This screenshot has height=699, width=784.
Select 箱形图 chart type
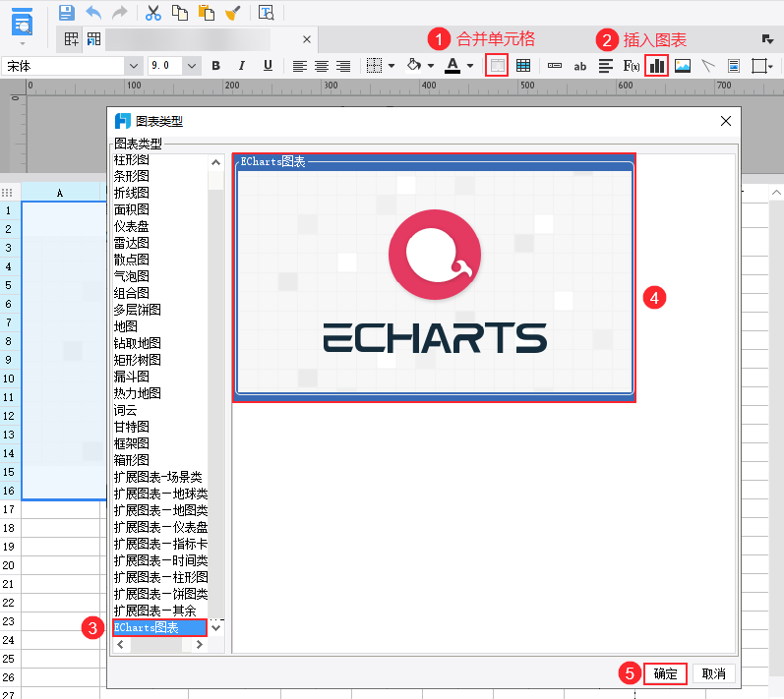(132, 460)
